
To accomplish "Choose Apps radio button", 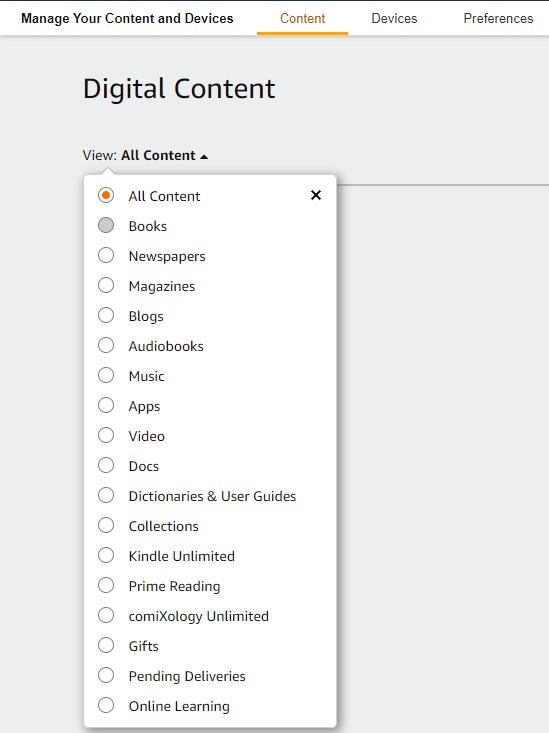I will [x=106, y=405].
